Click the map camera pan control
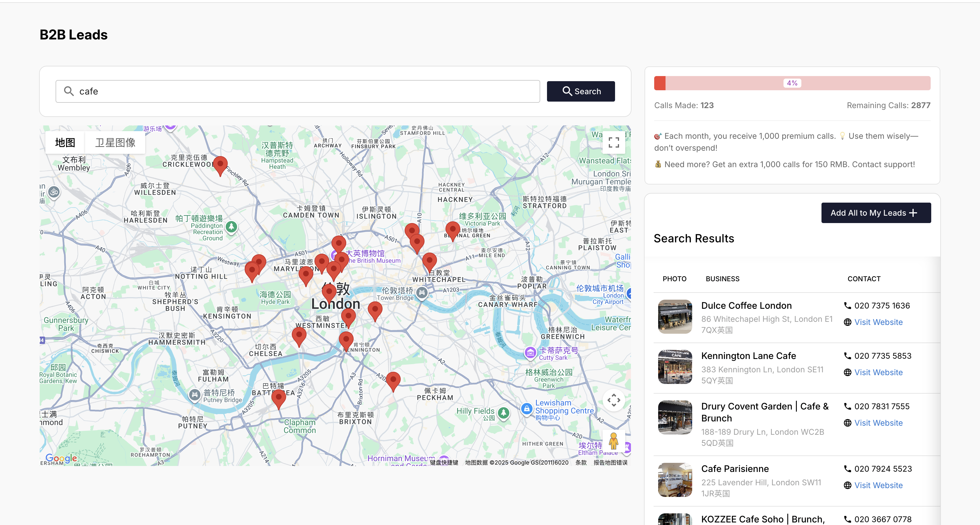The width and height of the screenshot is (980, 525). (x=614, y=400)
